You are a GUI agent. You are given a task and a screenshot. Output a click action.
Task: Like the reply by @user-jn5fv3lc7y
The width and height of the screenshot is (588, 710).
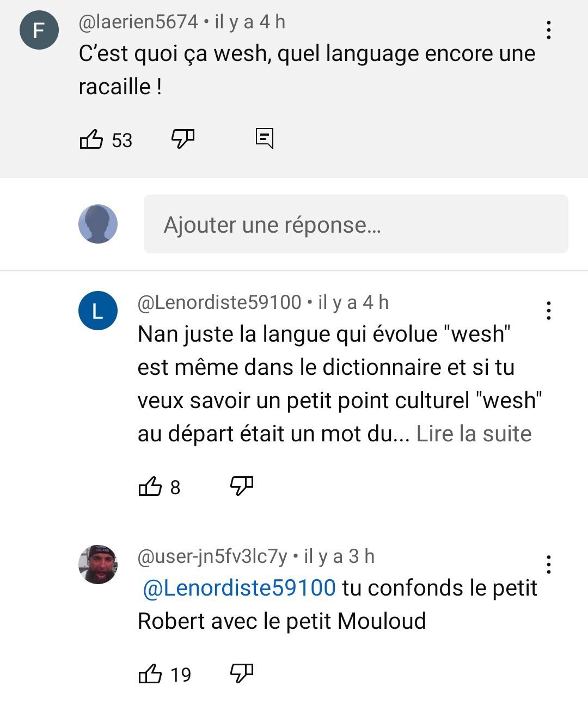[x=150, y=674]
